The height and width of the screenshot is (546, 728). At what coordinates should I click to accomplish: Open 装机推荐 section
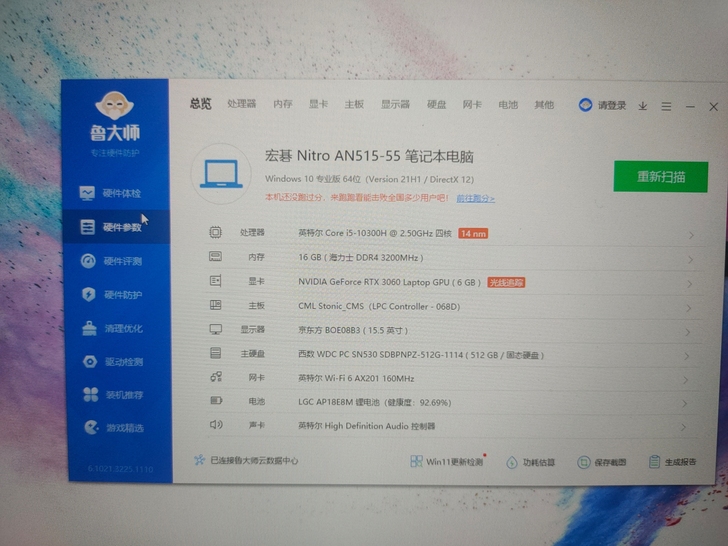pyautogui.click(x=113, y=395)
